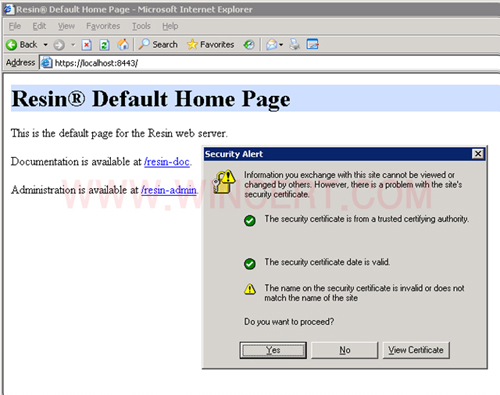Image resolution: width=500 pixels, height=395 pixels.
Task: Open Favorites star toolbar button
Action: [211, 44]
